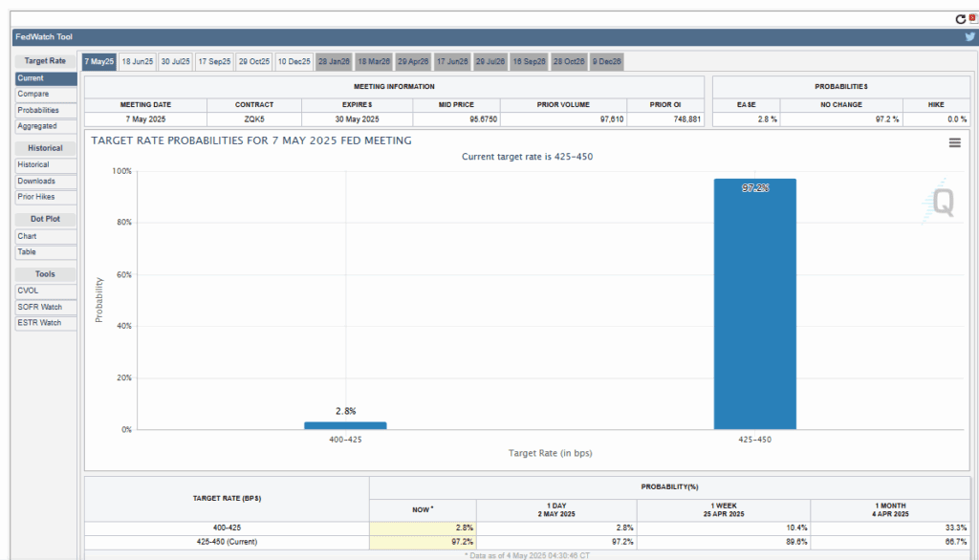The image size is (979, 560).
Task: Click the QuikStrike Q watermark logo
Action: pyautogui.click(x=942, y=202)
